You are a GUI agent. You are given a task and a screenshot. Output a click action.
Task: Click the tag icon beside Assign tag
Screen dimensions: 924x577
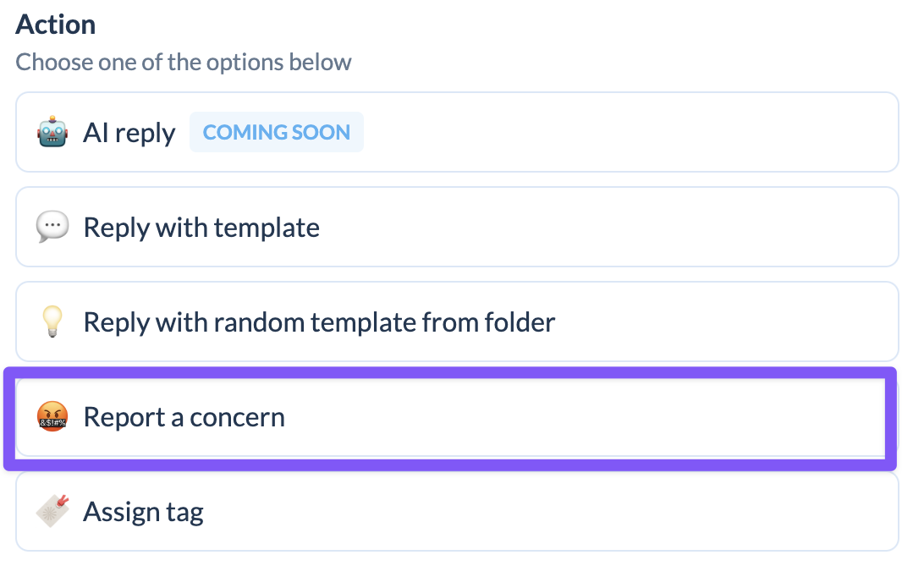tap(52, 511)
